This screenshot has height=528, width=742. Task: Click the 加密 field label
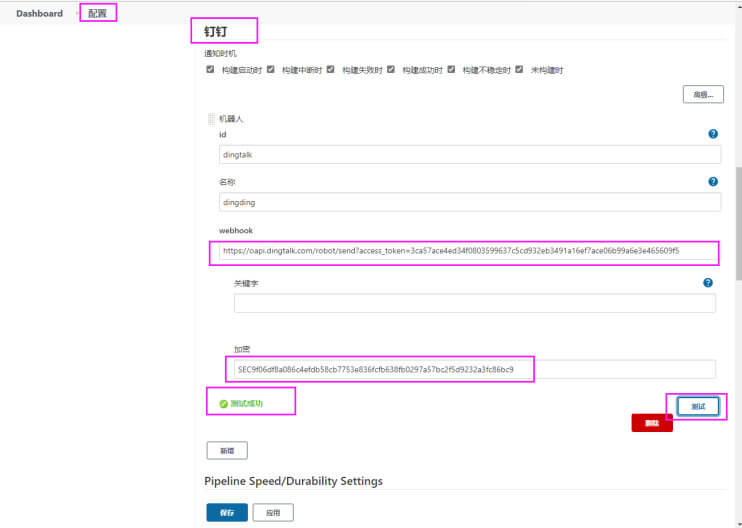(x=242, y=349)
